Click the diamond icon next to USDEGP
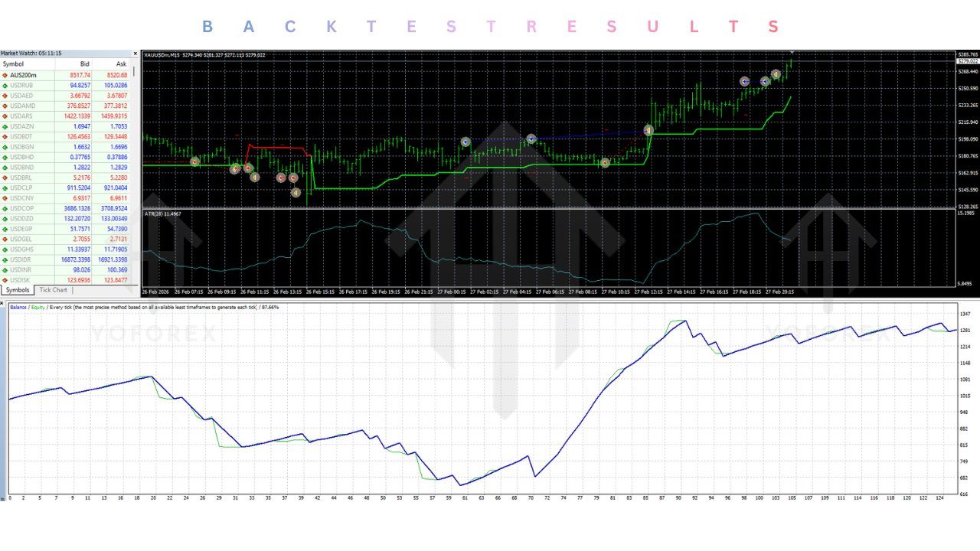The width and height of the screenshot is (980, 551). 6,228
